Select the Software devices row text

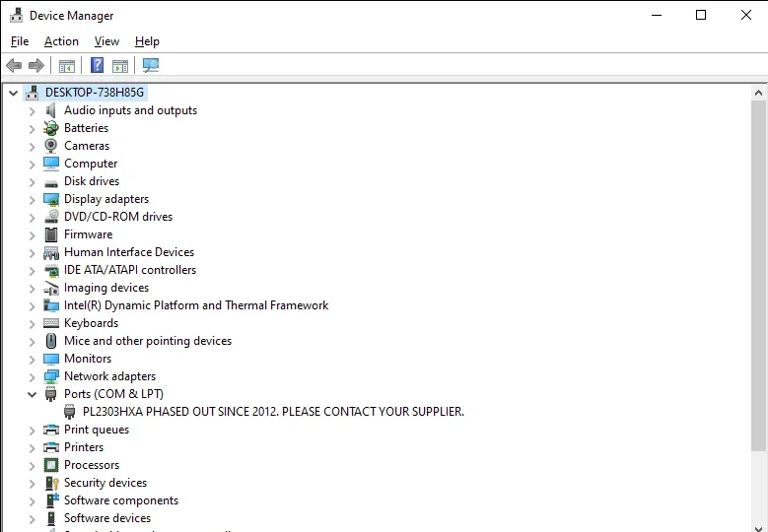[x=107, y=518]
